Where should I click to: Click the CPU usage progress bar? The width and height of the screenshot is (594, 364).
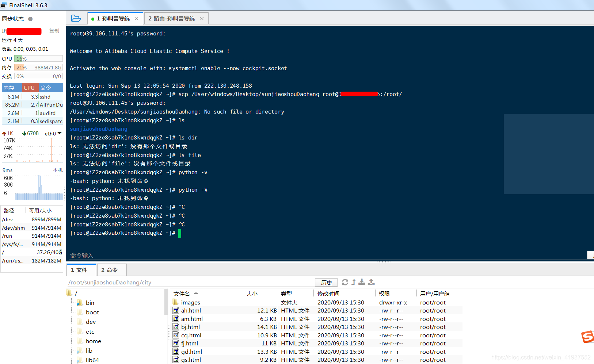38,58
